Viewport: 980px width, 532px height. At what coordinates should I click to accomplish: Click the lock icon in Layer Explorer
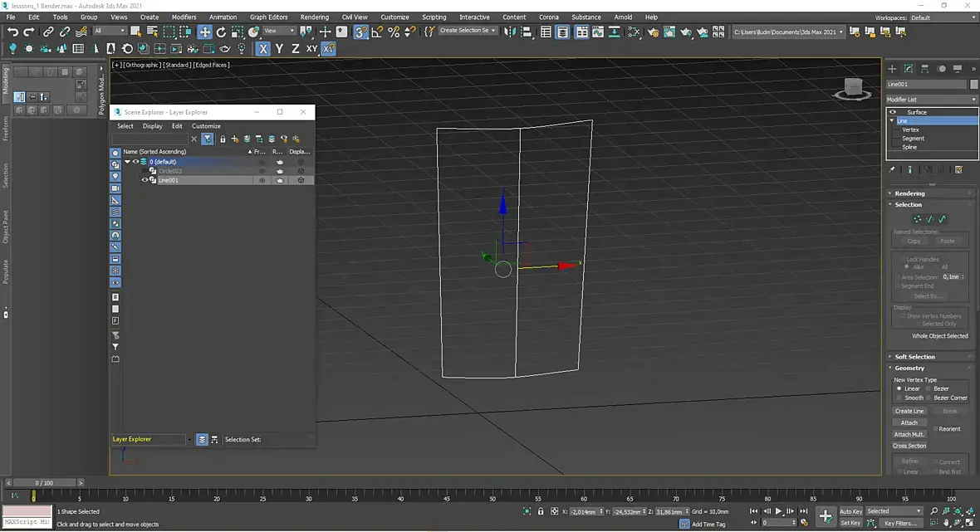click(223, 139)
